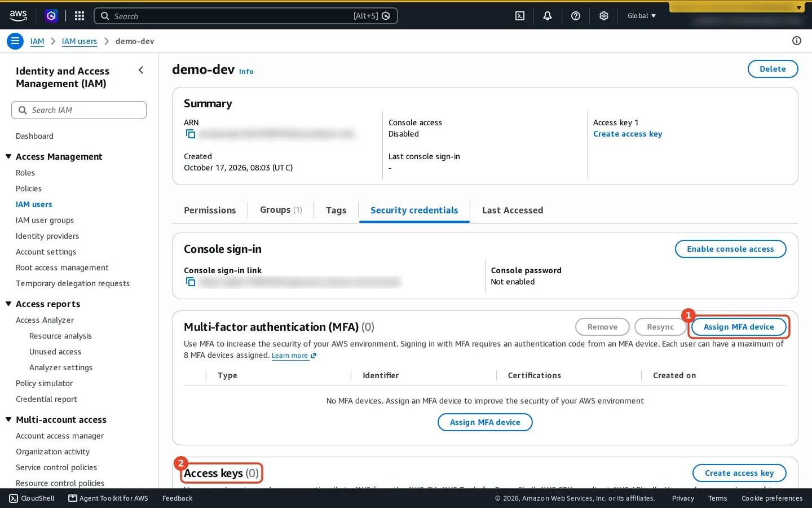The height and width of the screenshot is (508, 812).
Task: Switch to the Last Accessed tab
Action: tap(513, 210)
